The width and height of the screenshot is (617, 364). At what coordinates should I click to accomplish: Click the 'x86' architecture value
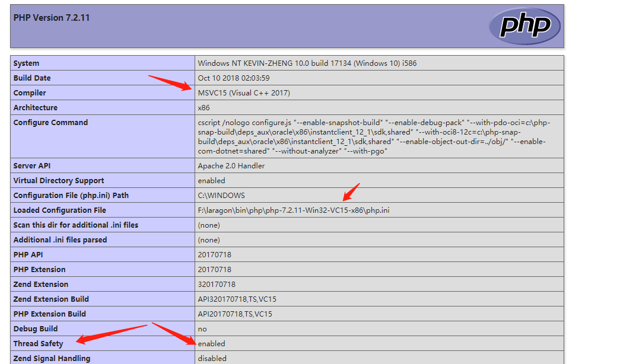pyautogui.click(x=204, y=108)
